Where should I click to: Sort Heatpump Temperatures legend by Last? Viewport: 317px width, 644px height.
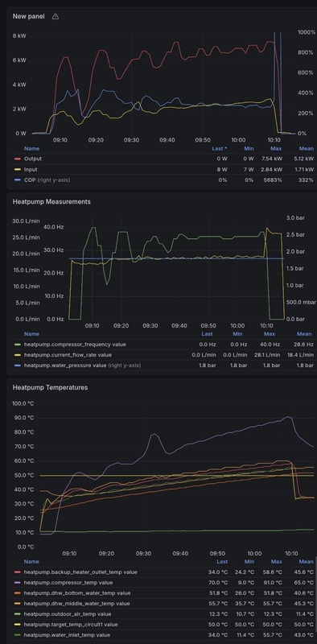[x=222, y=561]
